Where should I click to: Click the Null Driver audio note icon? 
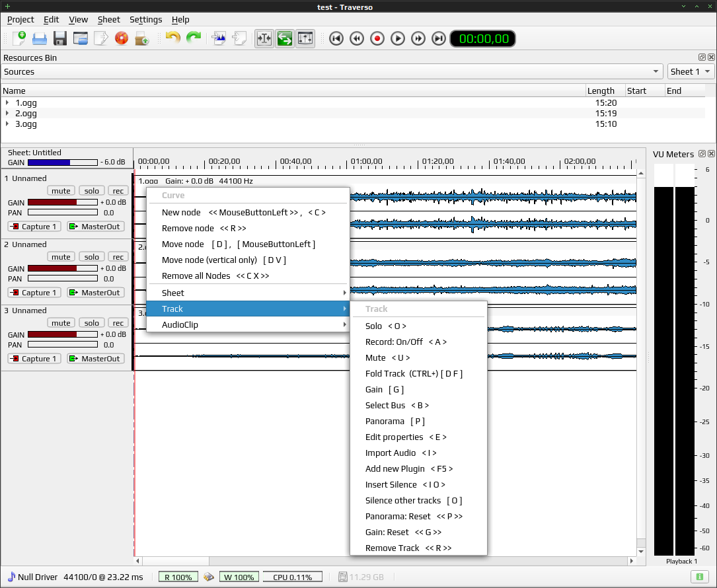pos(11,577)
